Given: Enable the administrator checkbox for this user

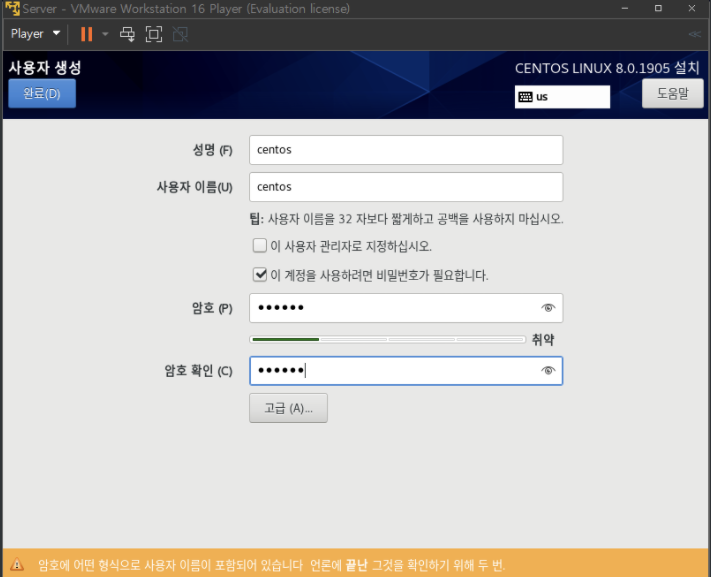Looking at the screenshot, I should click(260, 246).
